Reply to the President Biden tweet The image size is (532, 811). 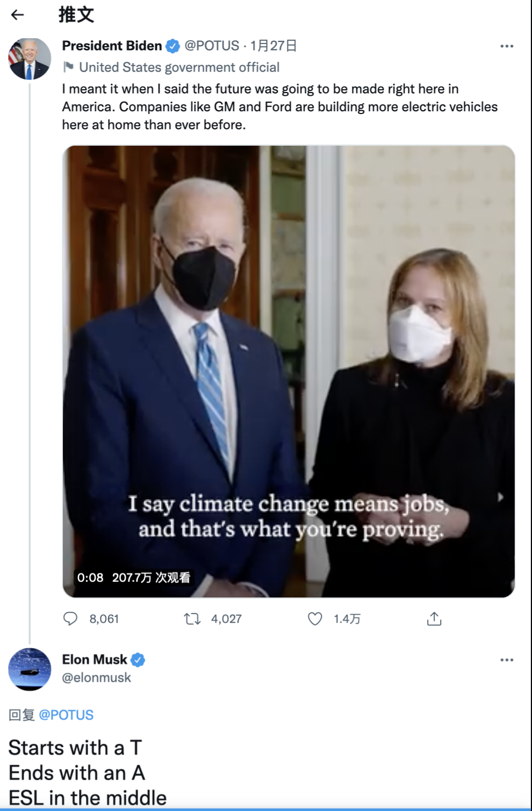pos(70,619)
